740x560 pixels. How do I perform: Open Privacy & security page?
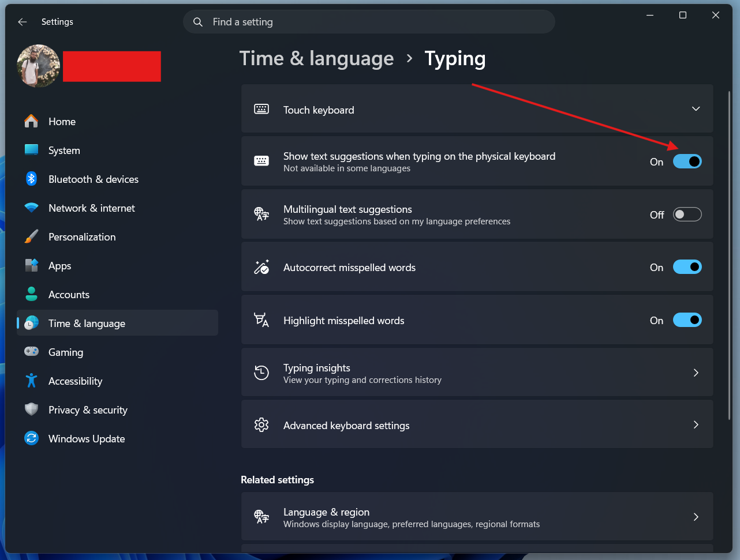[118, 409]
